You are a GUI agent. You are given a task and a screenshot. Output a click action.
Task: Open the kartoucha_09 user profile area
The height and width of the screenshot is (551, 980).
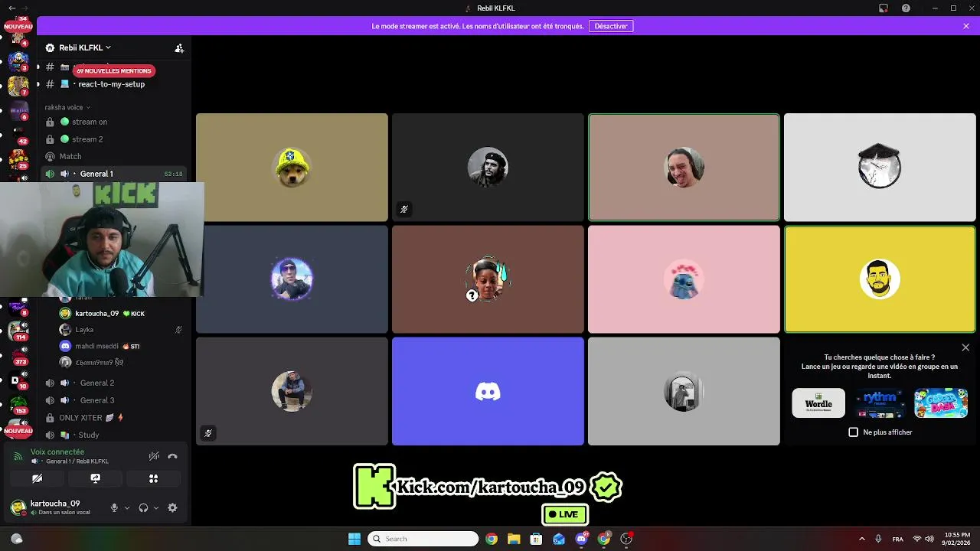pyautogui.click(x=54, y=507)
